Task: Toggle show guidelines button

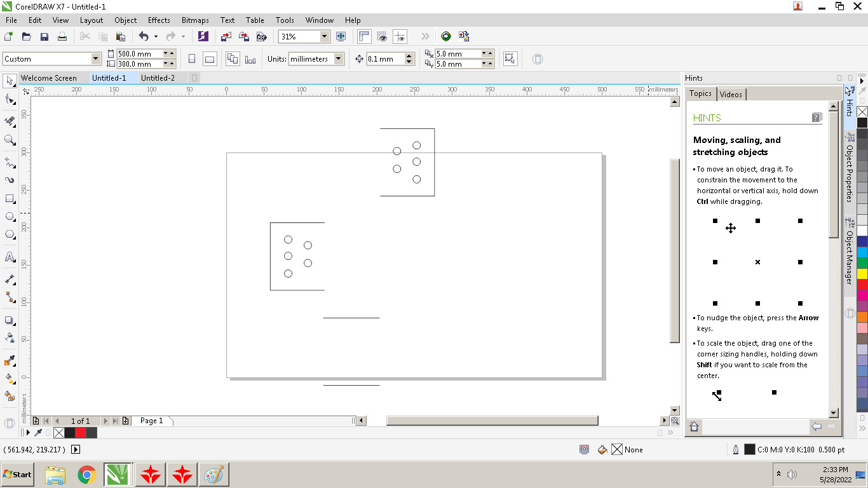Action: coord(400,37)
